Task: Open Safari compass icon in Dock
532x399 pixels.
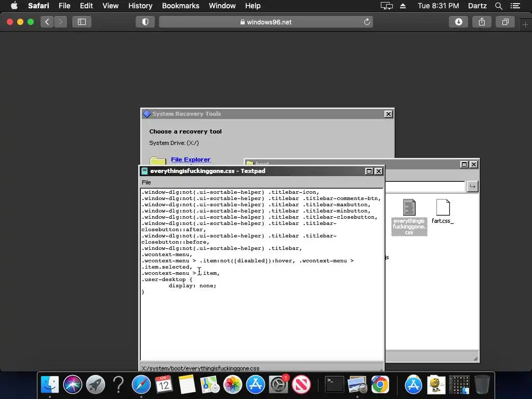Action: (141, 384)
